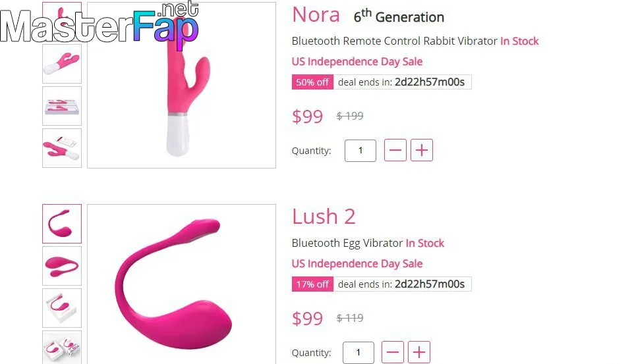The height and width of the screenshot is (364, 632).
Task: Open the Lush 2 product title link
Action: [324, 217]
